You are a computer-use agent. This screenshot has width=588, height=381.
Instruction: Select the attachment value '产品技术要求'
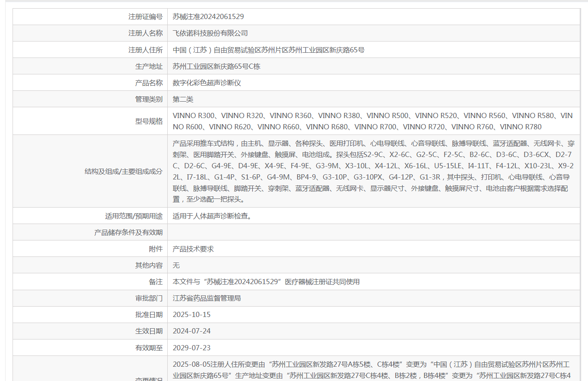(193, 249)
